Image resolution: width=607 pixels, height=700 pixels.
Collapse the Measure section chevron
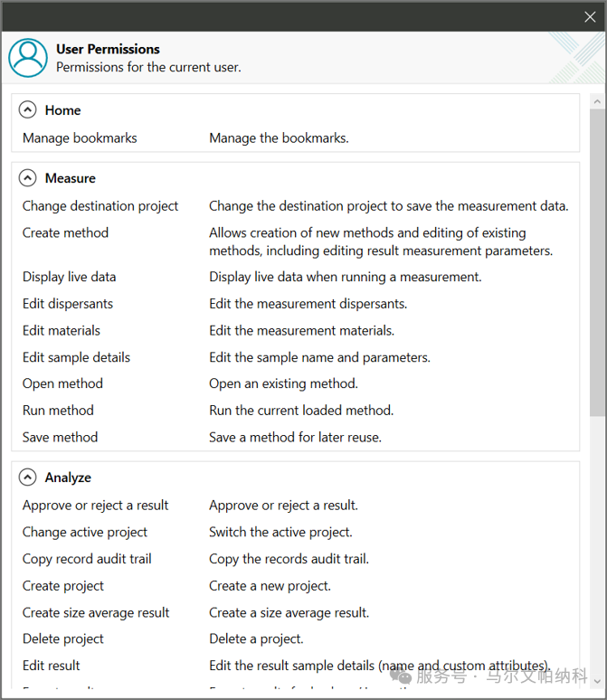(x=28, y=178)
